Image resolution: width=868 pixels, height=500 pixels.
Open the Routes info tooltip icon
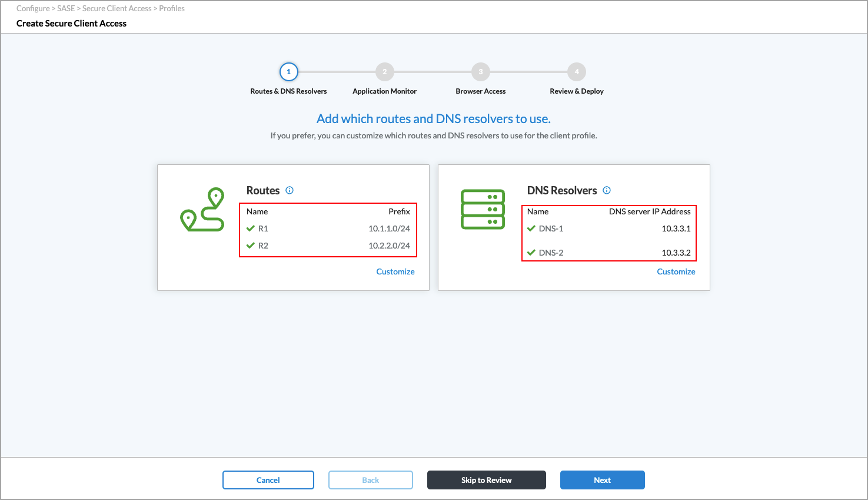[x=289, y=190]
